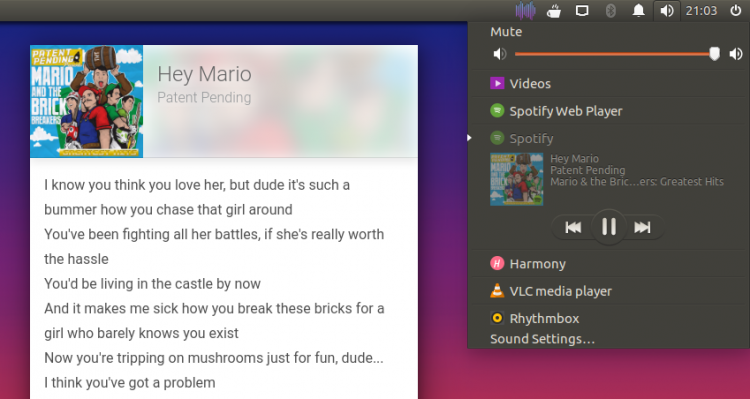Click the Hey Mario track title in menu
This screenshot has width=750, height=399.
pyautogui.click(x=574, y=159)
